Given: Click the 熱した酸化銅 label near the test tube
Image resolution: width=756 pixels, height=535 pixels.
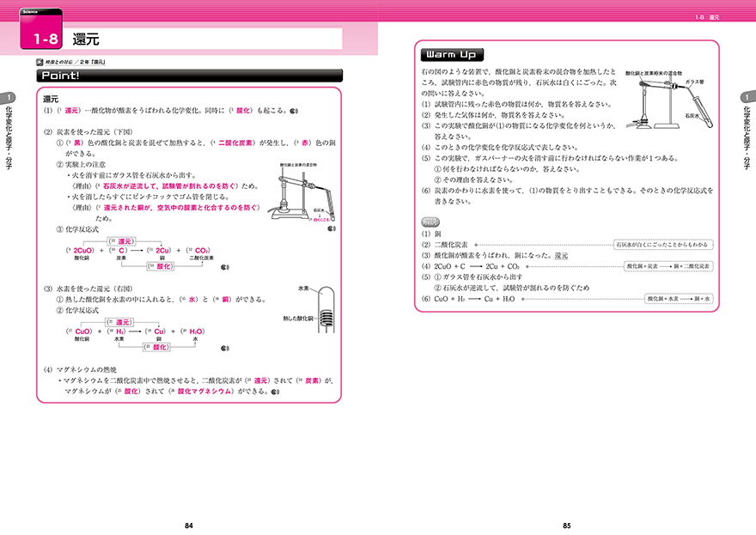Looking at the screenshot, I should point(298,319).
